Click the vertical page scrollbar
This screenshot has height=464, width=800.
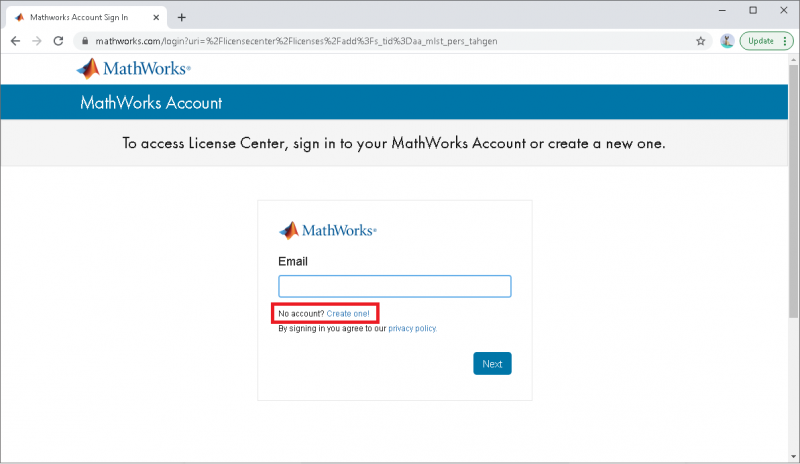tap(794, 200)
